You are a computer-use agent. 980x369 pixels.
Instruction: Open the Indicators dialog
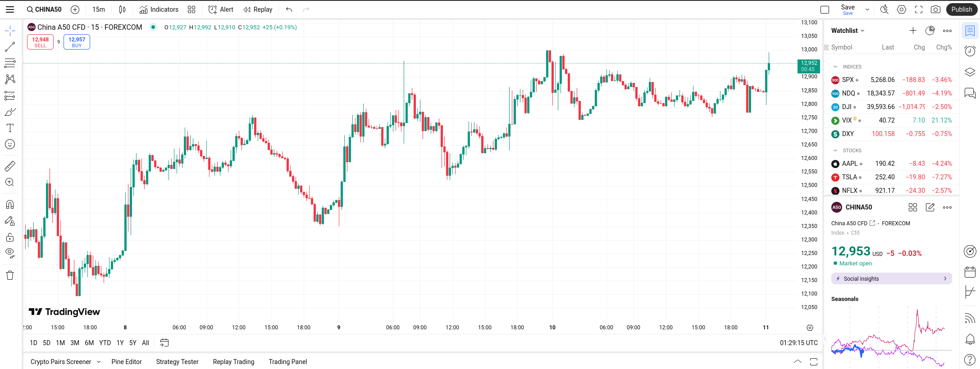coord(159,9)
